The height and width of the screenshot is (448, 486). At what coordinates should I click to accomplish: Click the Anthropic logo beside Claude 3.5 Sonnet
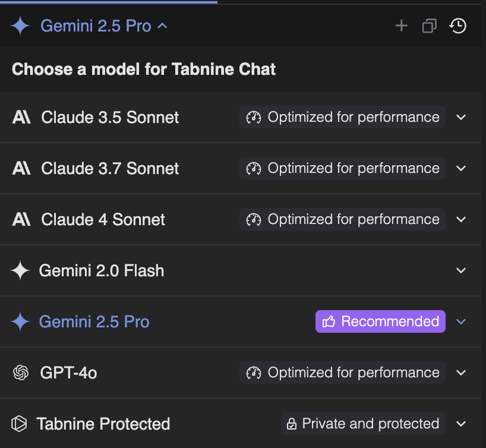tap(21, 117)
